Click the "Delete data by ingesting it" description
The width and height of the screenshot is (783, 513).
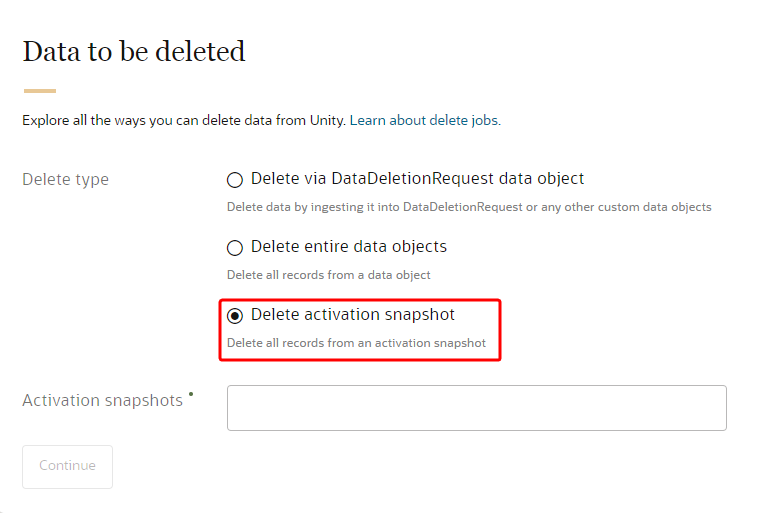[x=468, y=207]
